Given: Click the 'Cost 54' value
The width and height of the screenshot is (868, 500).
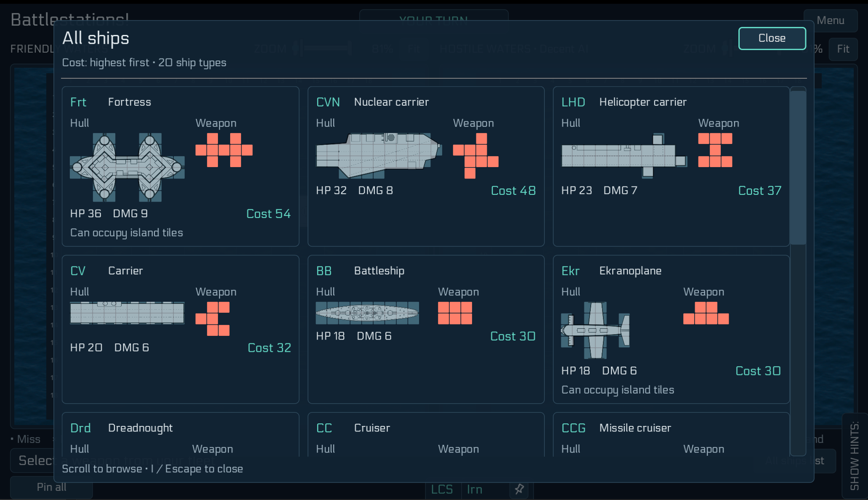Looking at the screenshot, I should coord(268,214).
